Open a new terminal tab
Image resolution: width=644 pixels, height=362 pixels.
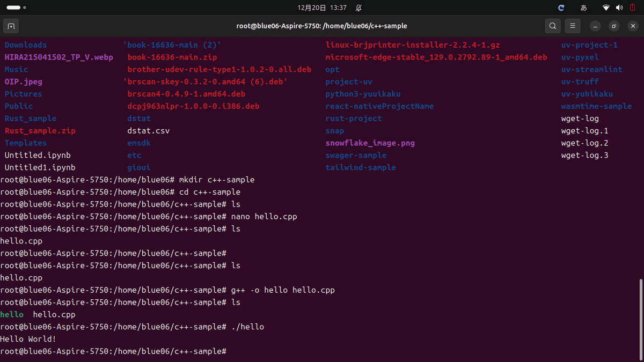coord(11,26)
